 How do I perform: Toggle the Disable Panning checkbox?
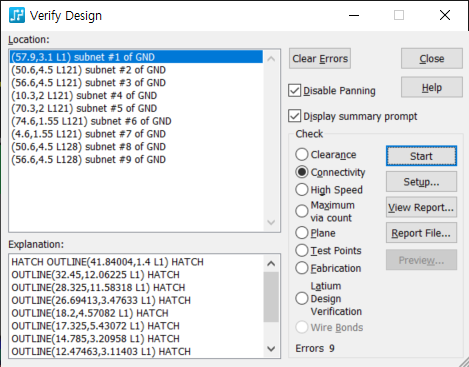(294, 91)
